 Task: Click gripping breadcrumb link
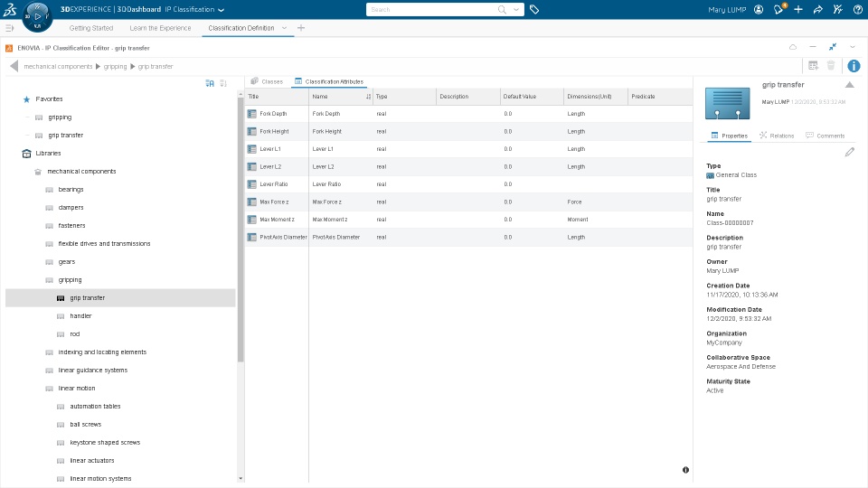tap(115, 66)
